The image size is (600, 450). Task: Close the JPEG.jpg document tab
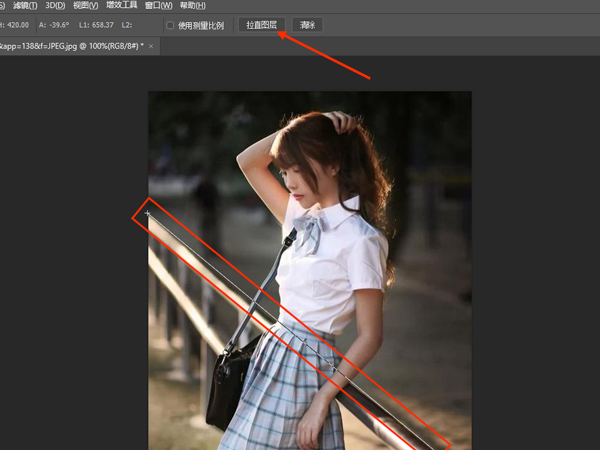(x=150, y=47)
